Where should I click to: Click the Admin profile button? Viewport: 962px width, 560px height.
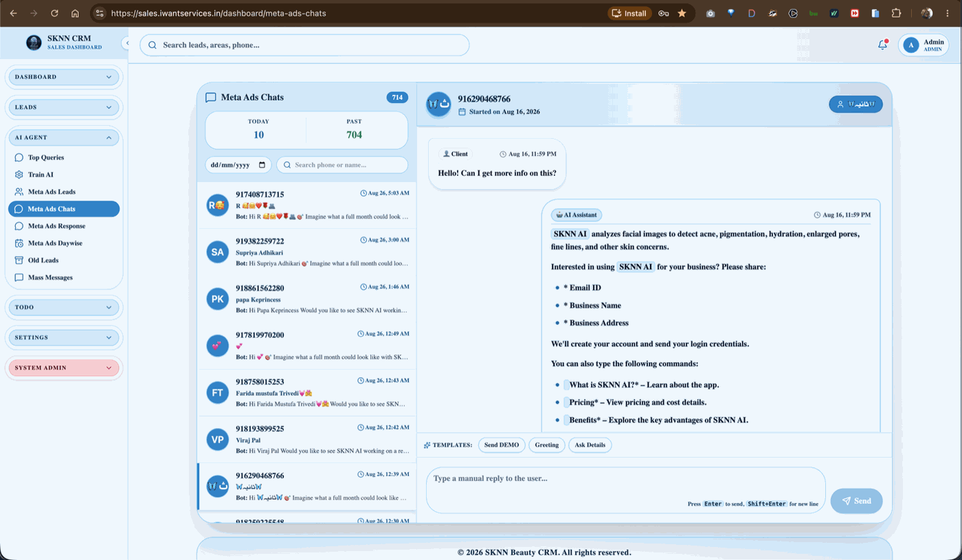tap(924, 45)
